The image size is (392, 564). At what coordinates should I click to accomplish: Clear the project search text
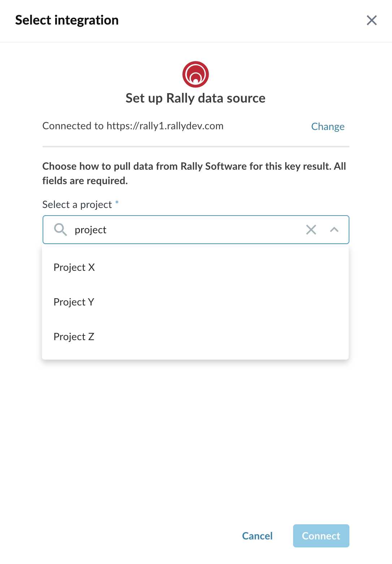tap(311, 230)
